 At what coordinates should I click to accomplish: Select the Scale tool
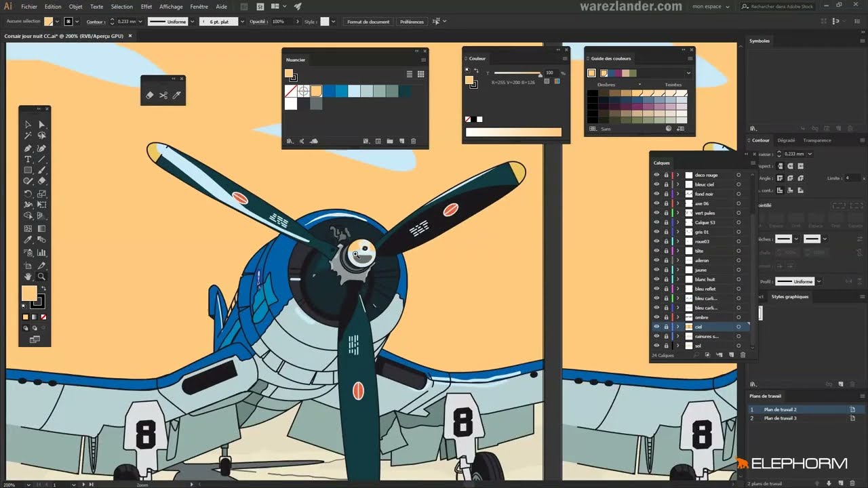click(x=41, y=194)
